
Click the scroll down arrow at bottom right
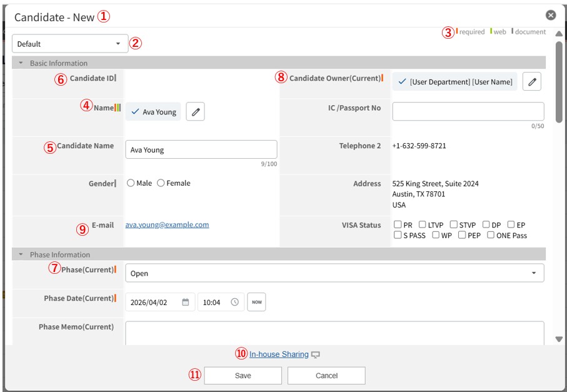559,339
